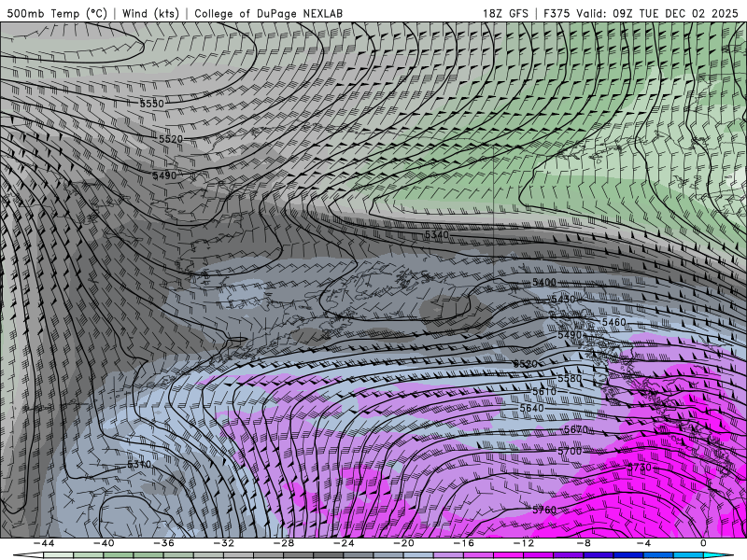Click the 5550 height contour label
747x560 pixels.
(152, 104)
